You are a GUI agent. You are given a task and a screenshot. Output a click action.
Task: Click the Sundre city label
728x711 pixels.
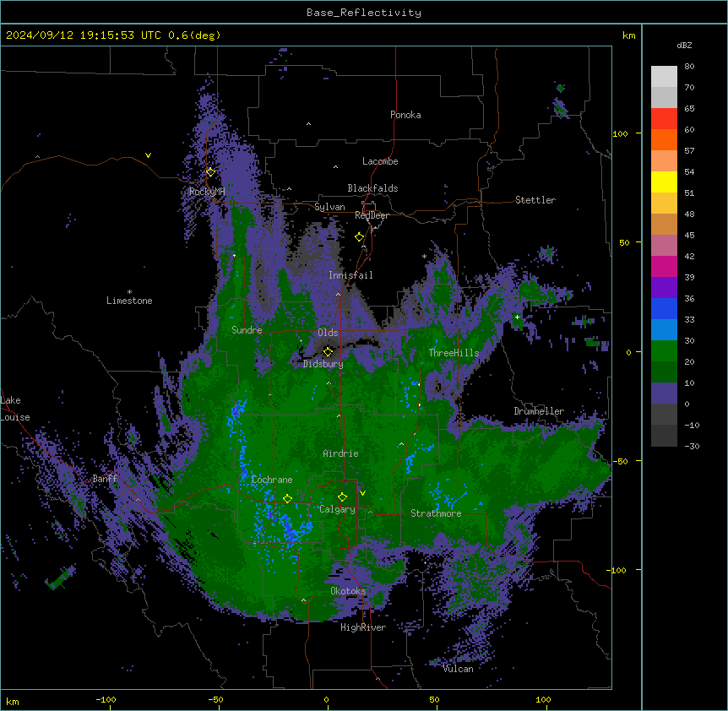[247, 330]
